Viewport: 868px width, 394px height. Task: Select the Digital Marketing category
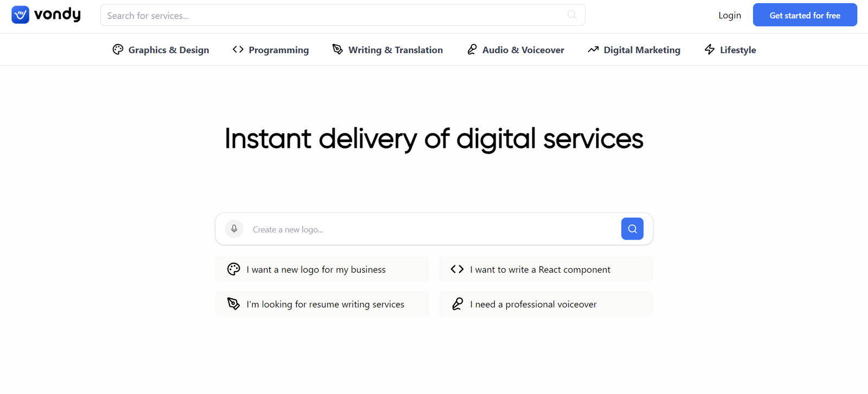click(x=641, y=50)
